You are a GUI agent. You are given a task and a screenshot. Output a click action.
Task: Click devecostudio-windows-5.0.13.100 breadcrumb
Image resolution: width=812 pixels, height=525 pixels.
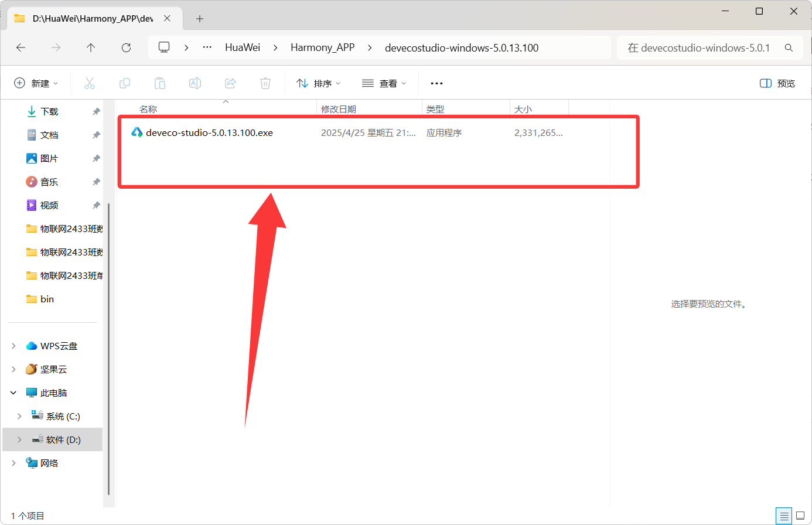point(462,47)
